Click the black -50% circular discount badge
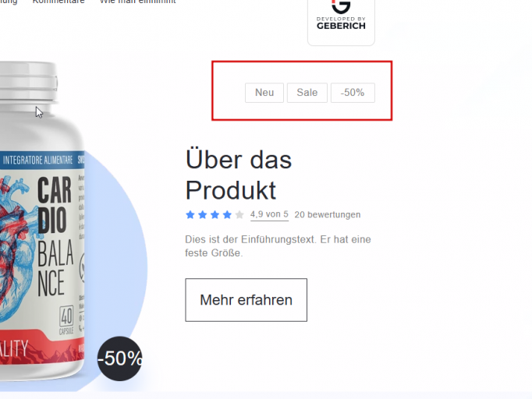This screenshot has height=399, width=532. tap(119, 358)
